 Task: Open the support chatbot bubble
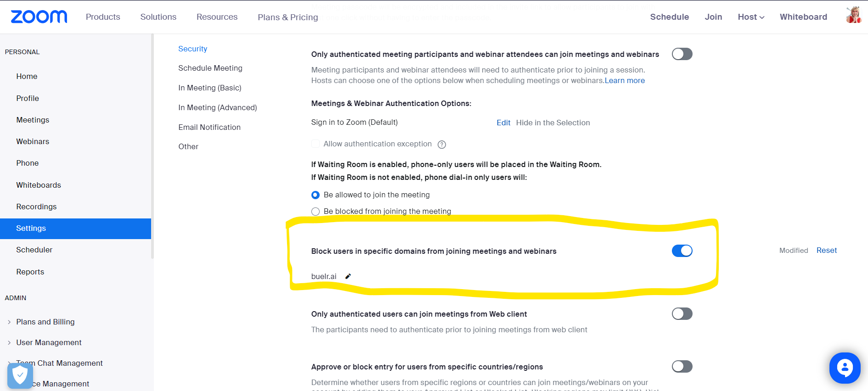[x=845, y=368]
